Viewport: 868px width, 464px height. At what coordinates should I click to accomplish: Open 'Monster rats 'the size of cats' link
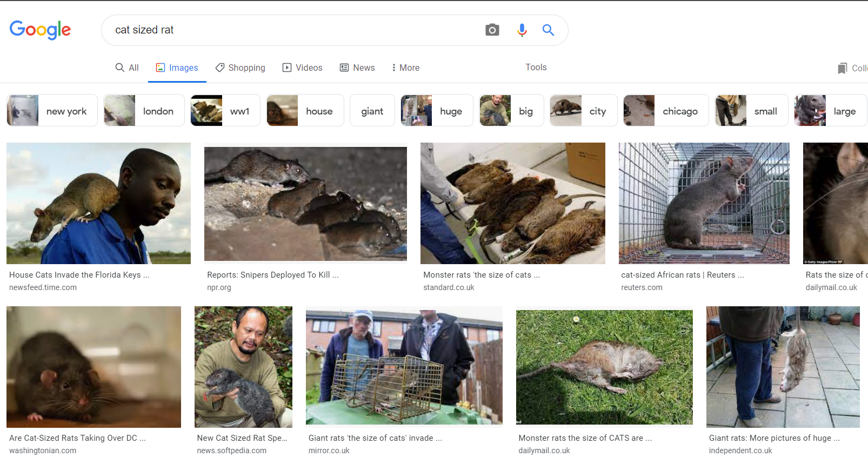(482, 275)
